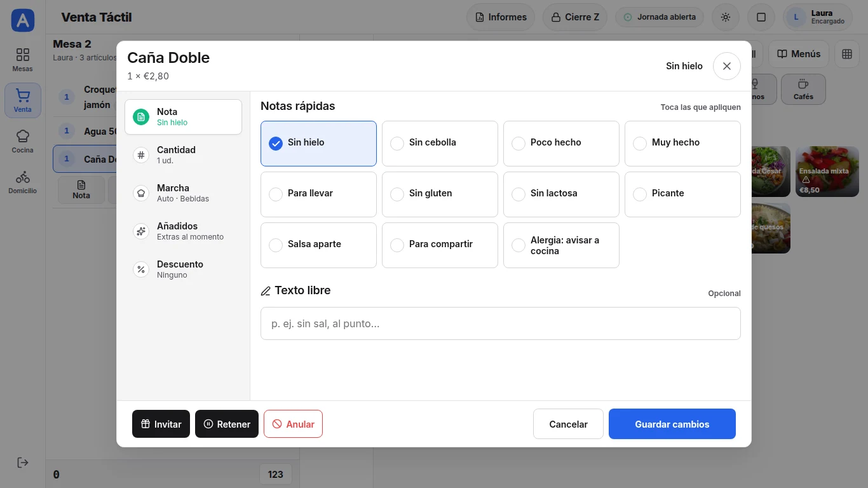Uncheck the Sin hielo quick note
The width and height of the screenshot is (868, 488).
click(318, 144)
